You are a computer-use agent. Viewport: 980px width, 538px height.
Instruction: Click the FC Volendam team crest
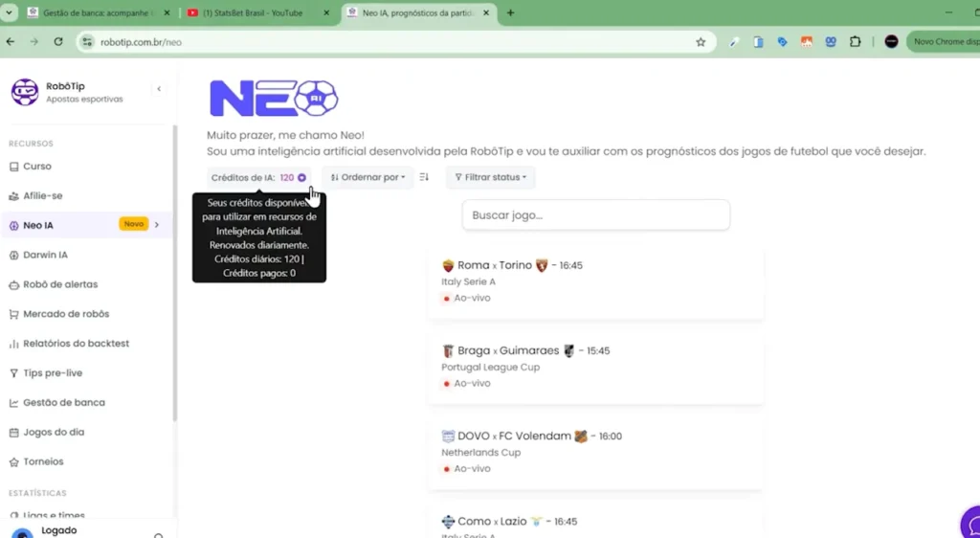(581, 437)
